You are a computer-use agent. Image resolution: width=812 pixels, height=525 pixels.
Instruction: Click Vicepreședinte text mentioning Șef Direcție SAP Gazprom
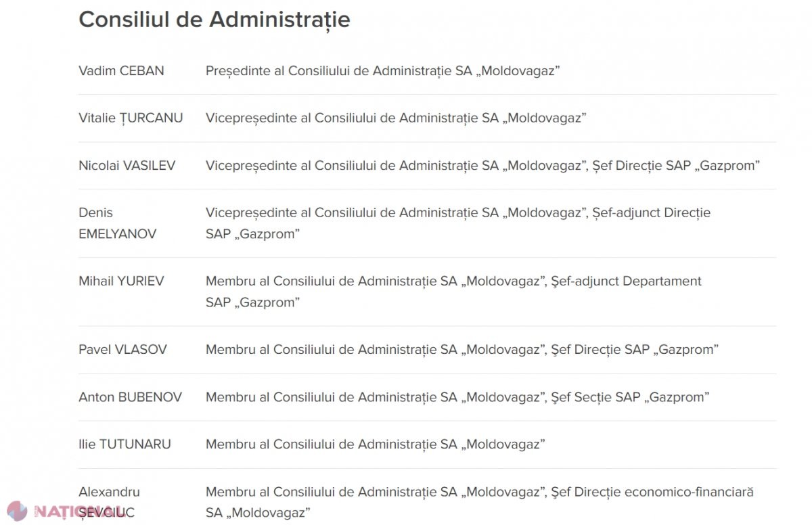click(483, 166)
